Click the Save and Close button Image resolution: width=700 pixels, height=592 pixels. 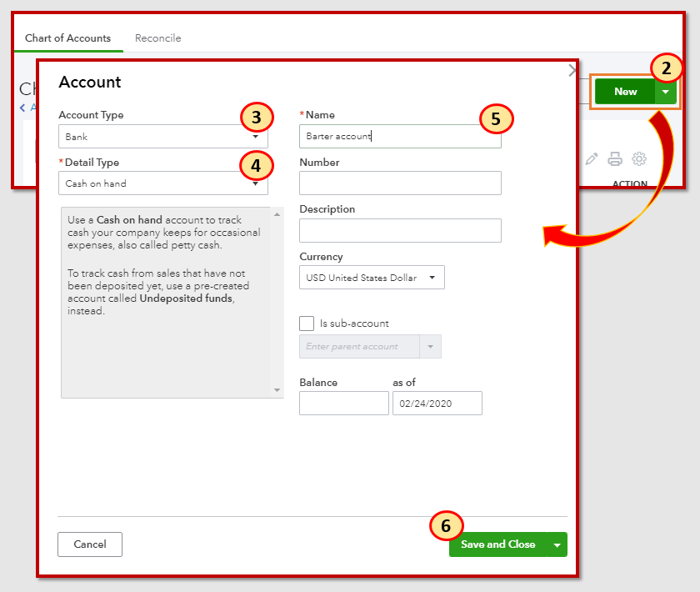[x=498, y=544]
